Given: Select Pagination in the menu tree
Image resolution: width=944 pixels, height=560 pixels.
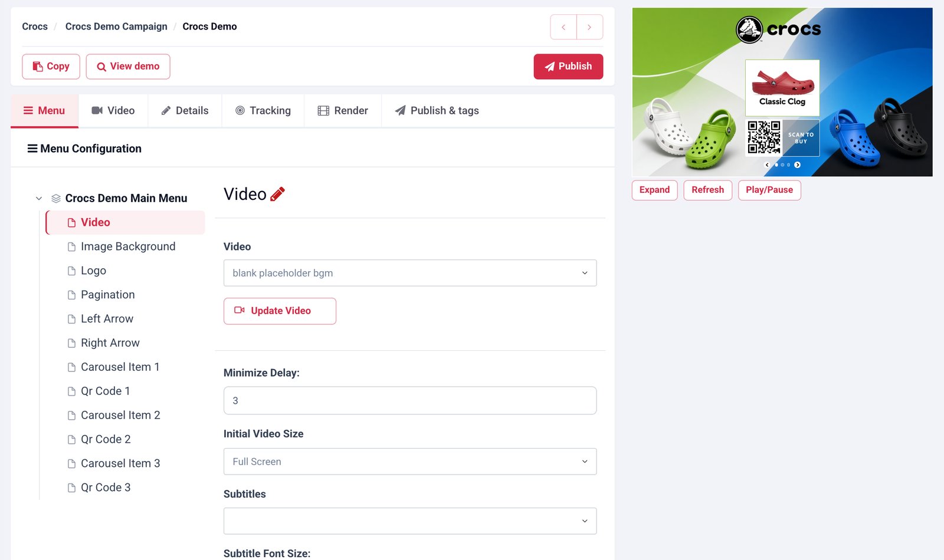Looking at the screenshot, I should [108, 295].
